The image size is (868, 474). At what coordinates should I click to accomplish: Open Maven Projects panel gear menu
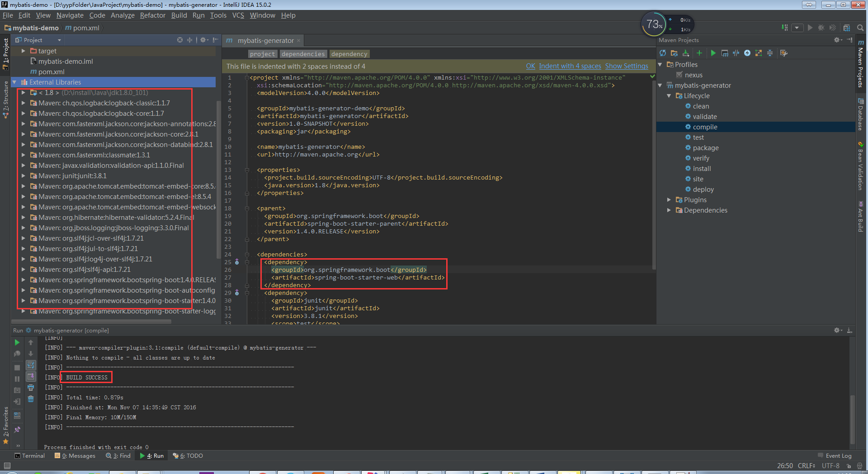pyautogui.click(x=838, y=40)
